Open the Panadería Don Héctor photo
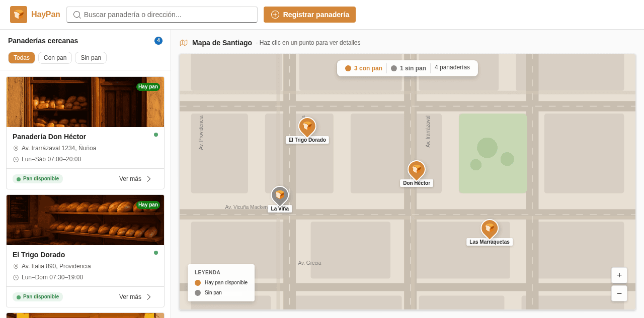The image size is (644, 318). 85,102
